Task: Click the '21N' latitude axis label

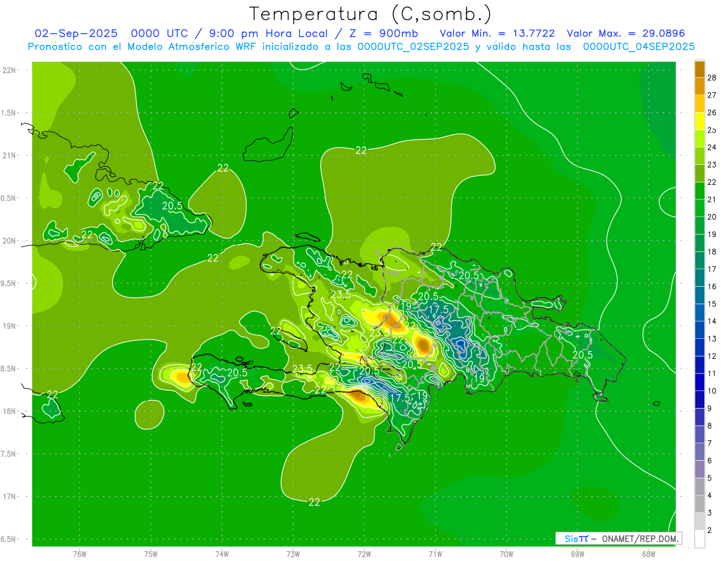Action: [x=10, y=155]
